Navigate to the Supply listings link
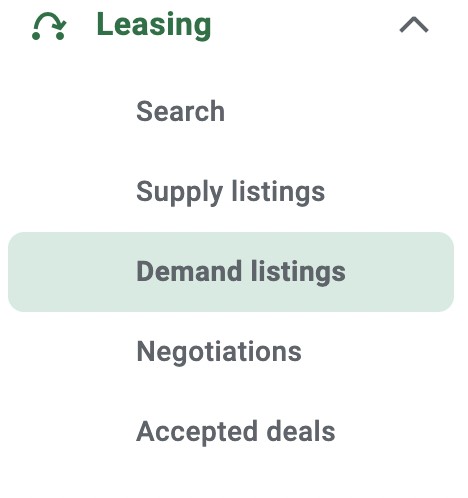Screen dimensions: 468x498 pos(230,192)
